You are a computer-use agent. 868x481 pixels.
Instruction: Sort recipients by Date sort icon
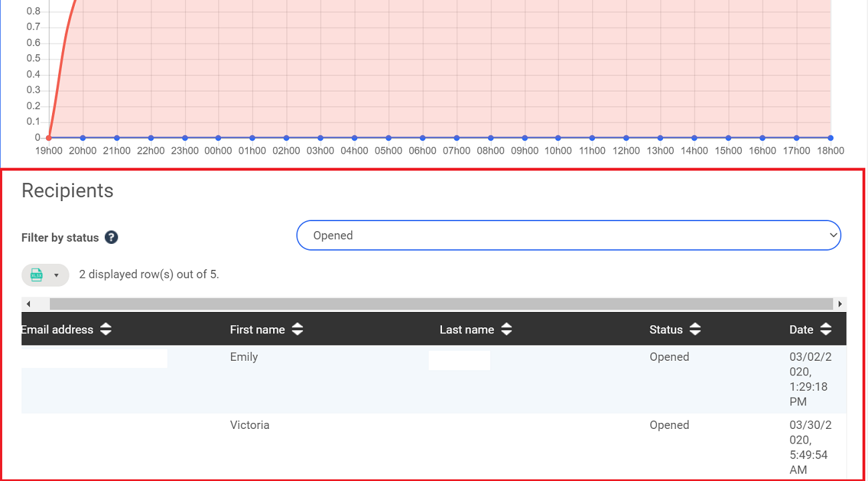pos(826,329)
